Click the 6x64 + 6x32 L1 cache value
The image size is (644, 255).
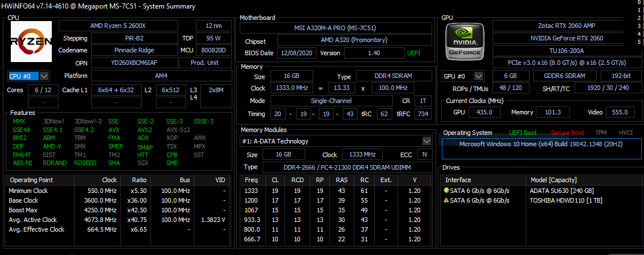(116, 90)
